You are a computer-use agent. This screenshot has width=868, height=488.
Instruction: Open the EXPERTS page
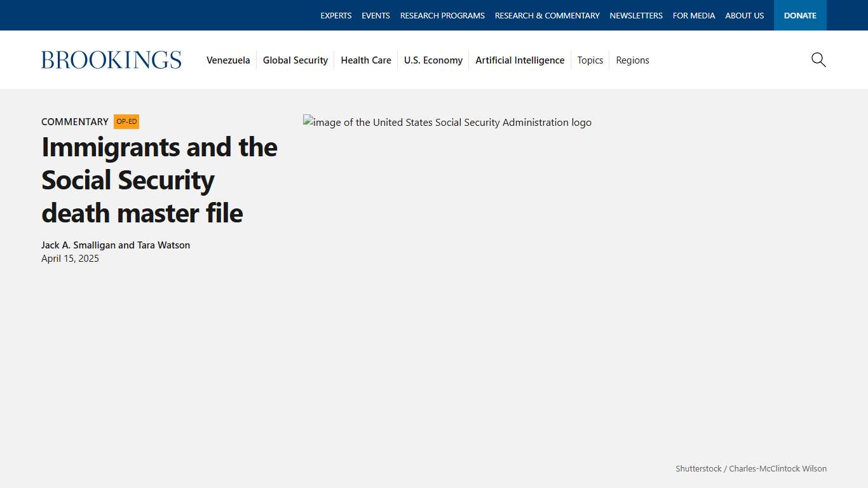click(336, 15)
